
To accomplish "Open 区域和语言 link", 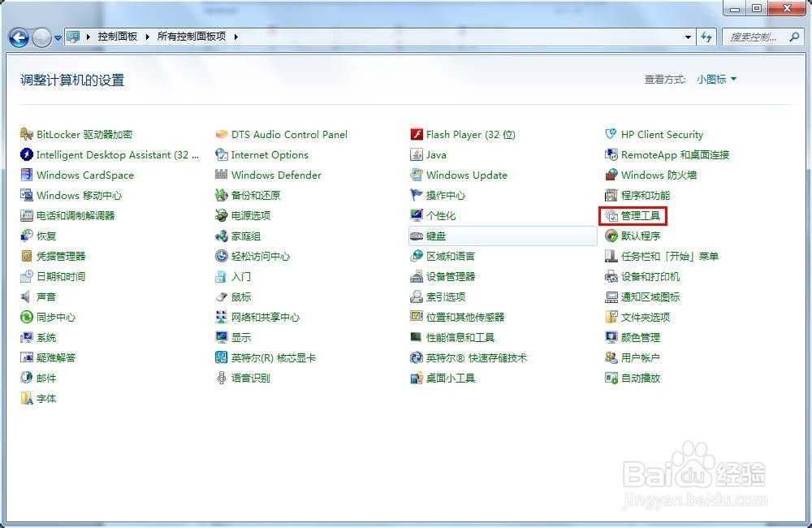I will [x=450, y=256].
